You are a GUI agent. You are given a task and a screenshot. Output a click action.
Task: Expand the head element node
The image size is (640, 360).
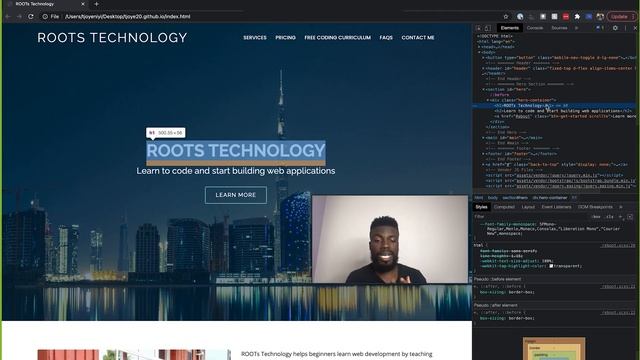coord(480,47)
